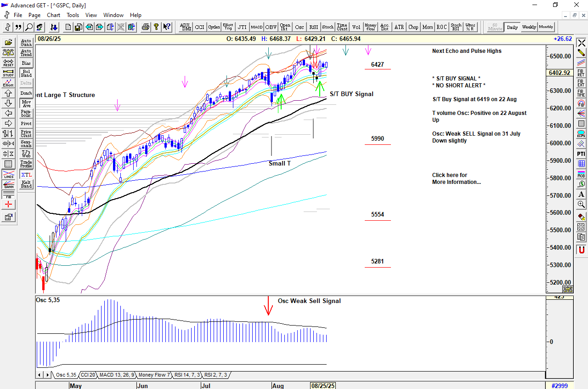Open the Chart menu
The height and width of the screenshot is (389, 588).
[x=53, y=15]
